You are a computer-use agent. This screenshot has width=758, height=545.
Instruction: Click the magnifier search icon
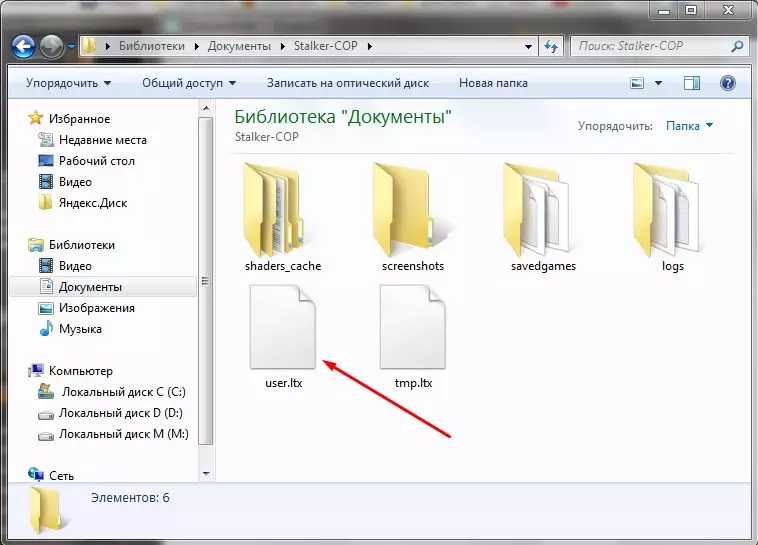click(738, 46)
